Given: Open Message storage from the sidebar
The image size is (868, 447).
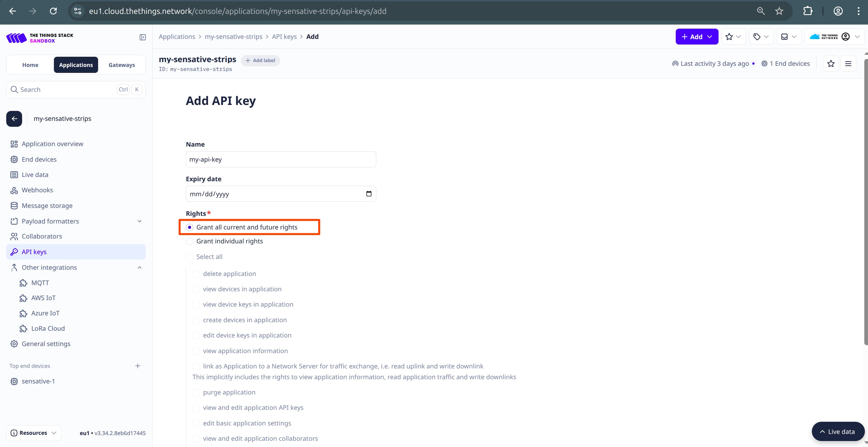Looking at the screenshot, I should (x=47, y=205).
